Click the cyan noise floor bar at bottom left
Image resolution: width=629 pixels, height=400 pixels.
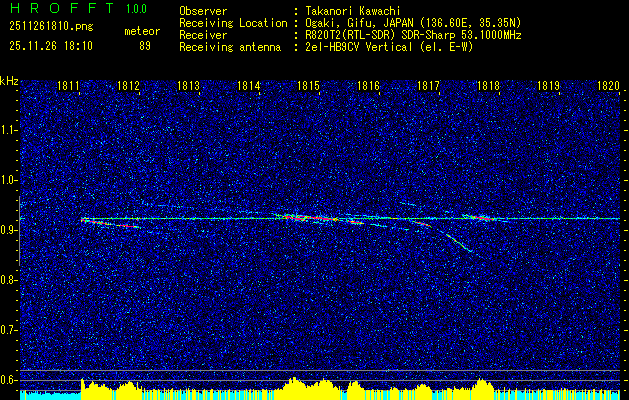[50, 395]
